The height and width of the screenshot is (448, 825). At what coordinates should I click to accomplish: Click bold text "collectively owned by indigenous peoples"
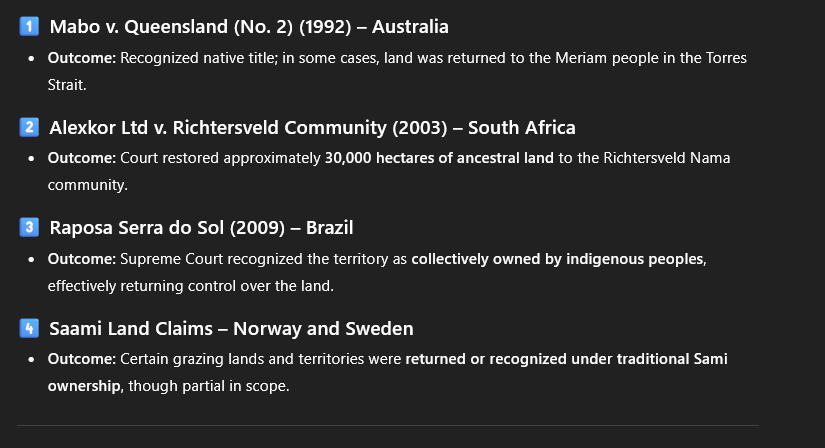click(558, 259)
